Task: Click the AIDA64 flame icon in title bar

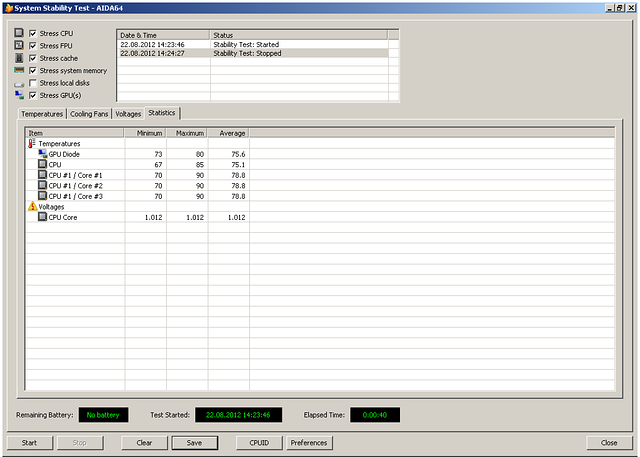Action: click(x=7, y=7)
